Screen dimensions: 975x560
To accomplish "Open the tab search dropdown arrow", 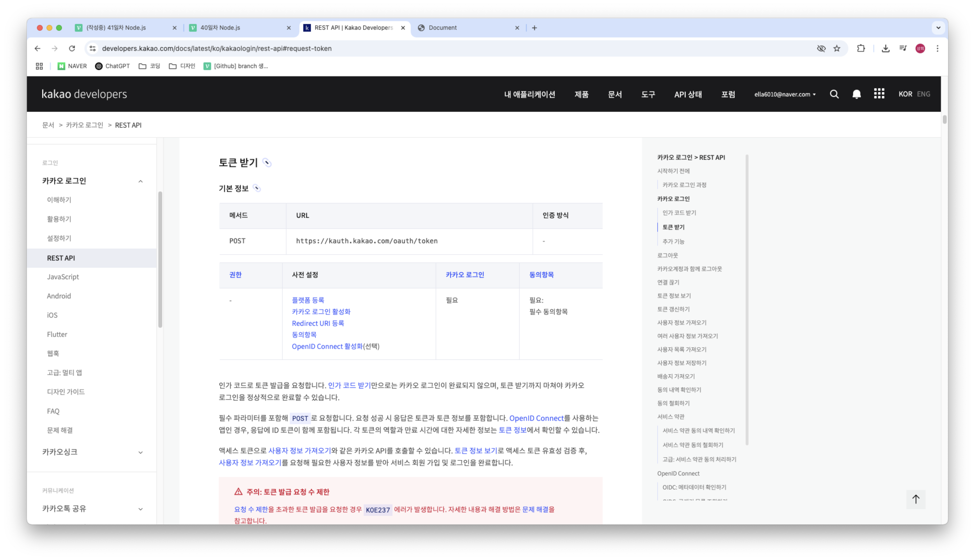I will [938, 28].
